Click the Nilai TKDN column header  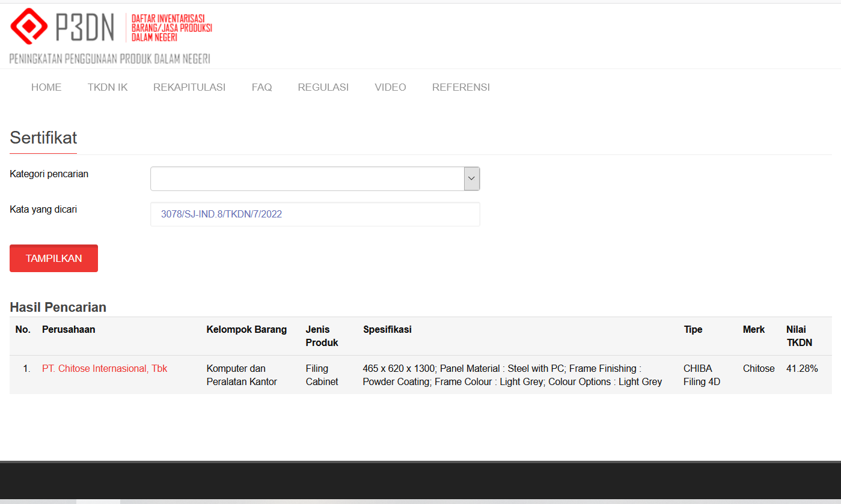coord(800,336)
